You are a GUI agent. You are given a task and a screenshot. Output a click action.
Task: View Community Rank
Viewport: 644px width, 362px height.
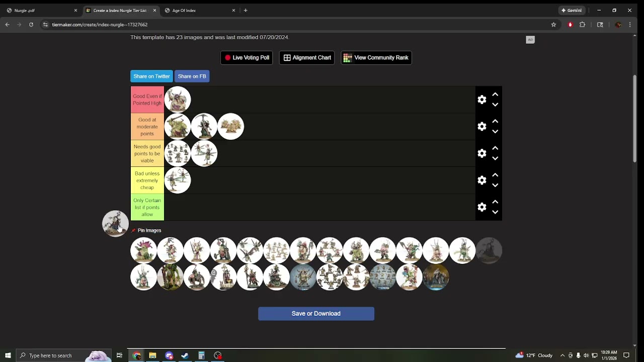(376, 58)
